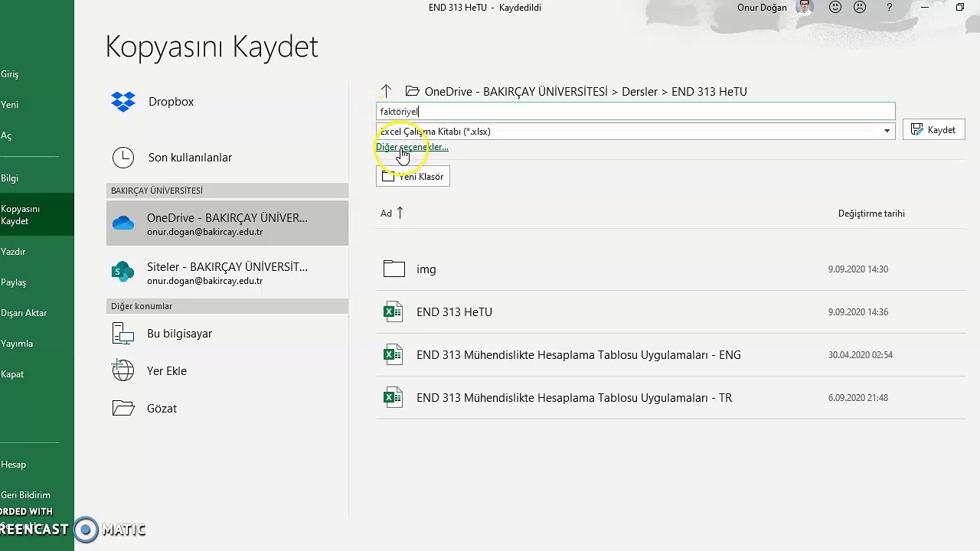
Task: Select the Uygulamaları - ENG workbook name
Action: [x=579, y=355]
